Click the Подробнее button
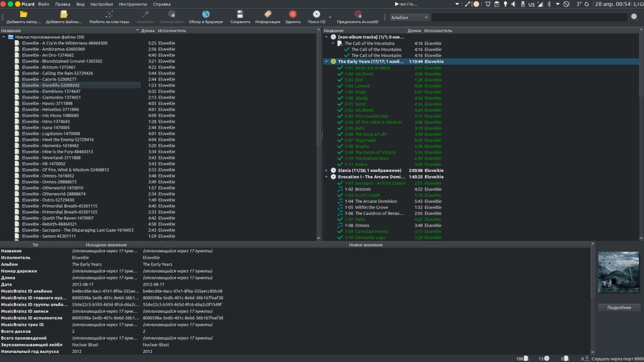 (619, 307)
